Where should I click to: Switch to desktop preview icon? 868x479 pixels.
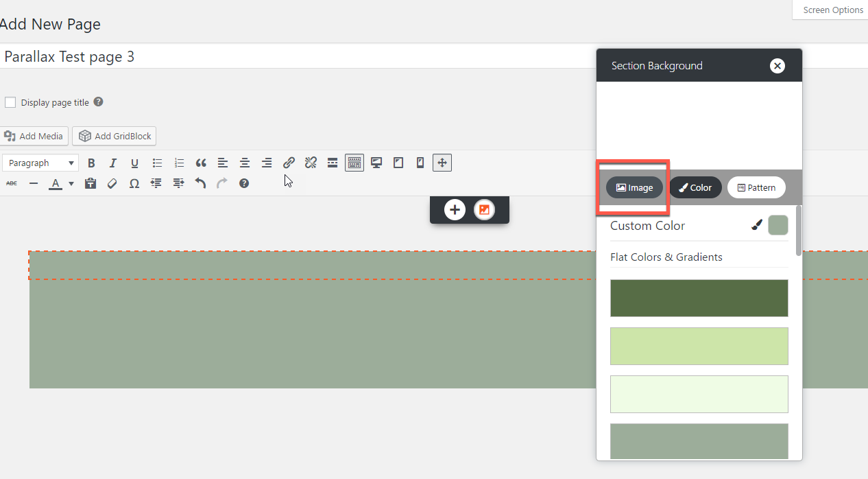tap(376, 163)
